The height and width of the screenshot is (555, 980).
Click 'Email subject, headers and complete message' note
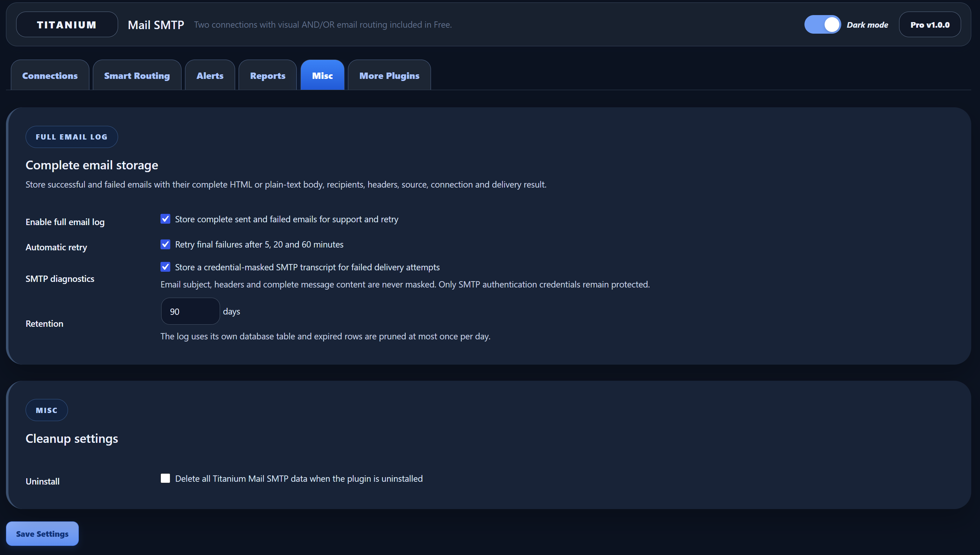[405, 284]
